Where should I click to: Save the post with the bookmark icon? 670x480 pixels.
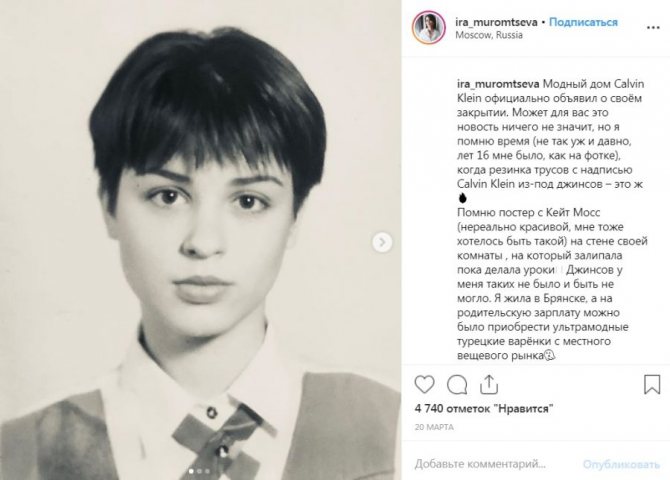point(652,384)
